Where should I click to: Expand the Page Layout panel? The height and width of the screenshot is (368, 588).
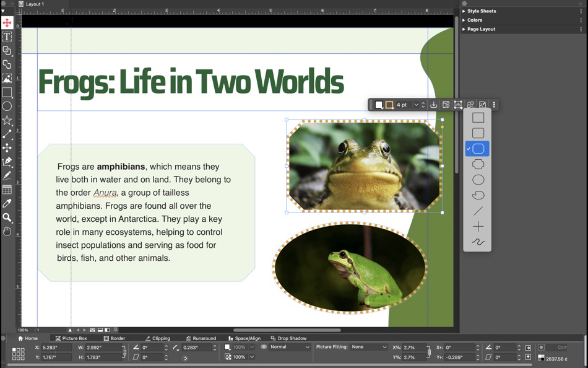point(464,29)
